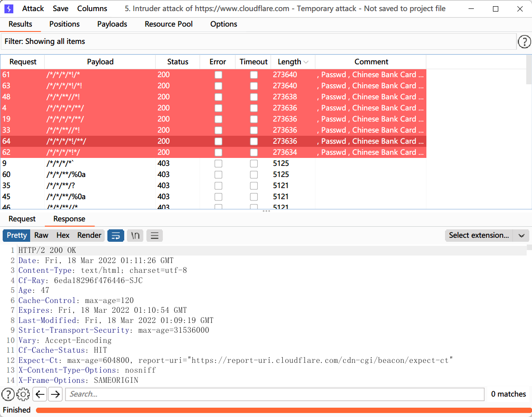The height and width of the screenshot is (417, 532).
Task: Toggle Timeout checkbox for request 61
Action: 254,75
